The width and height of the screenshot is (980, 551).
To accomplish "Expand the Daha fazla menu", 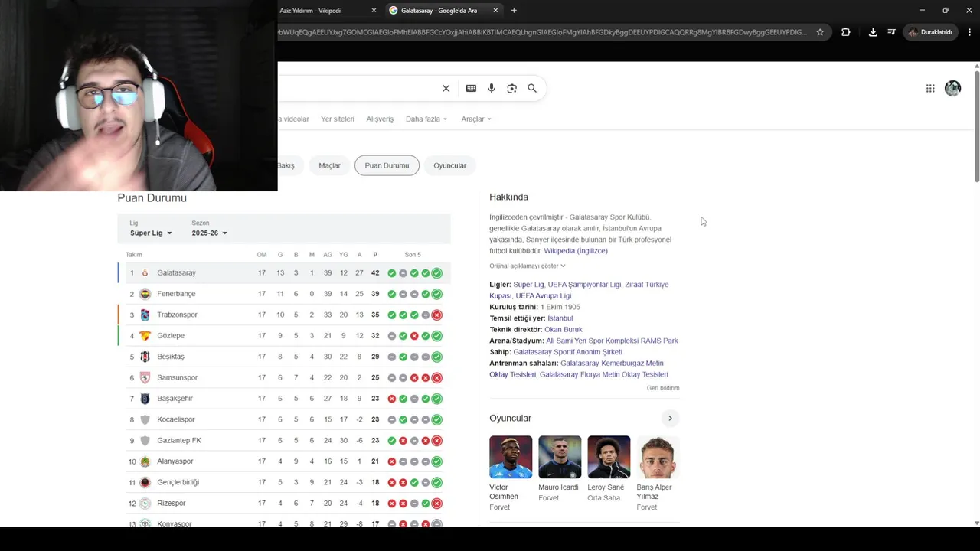I will (426, 119).
